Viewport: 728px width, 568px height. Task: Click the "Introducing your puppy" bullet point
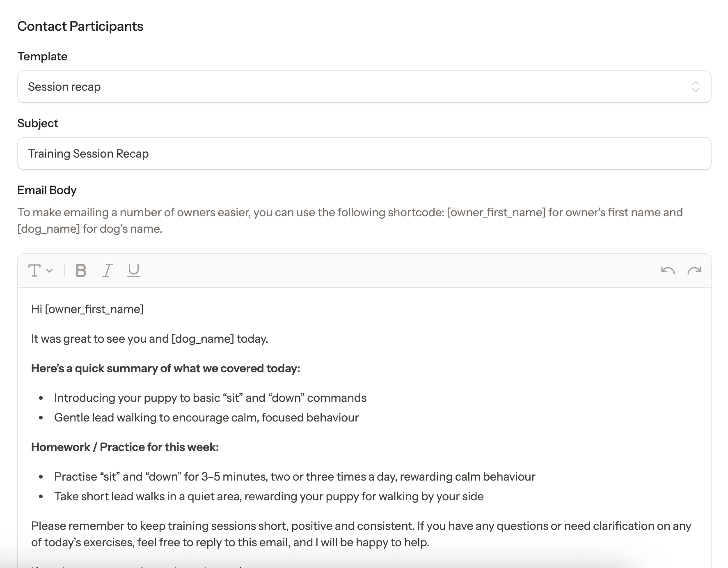coord(210,398)
